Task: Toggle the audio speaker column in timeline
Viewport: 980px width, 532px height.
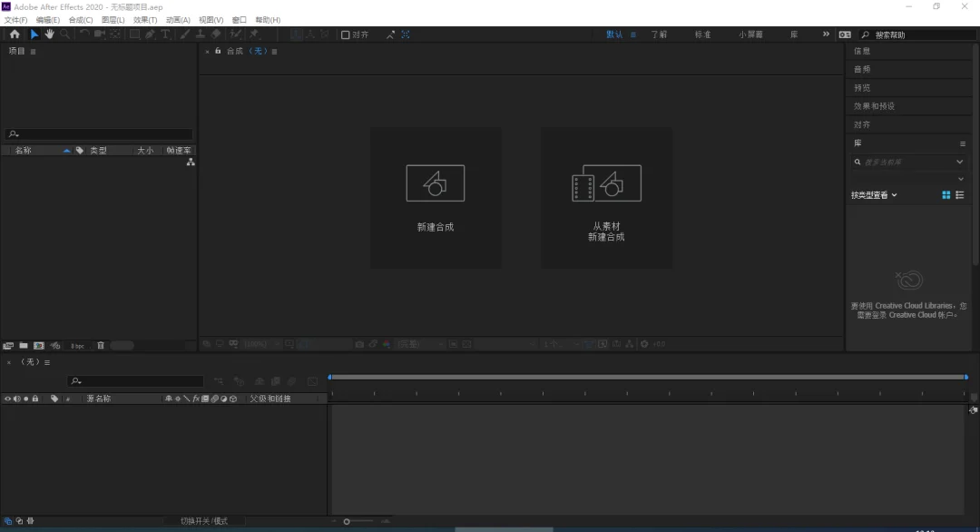Action: click(17, 399)
